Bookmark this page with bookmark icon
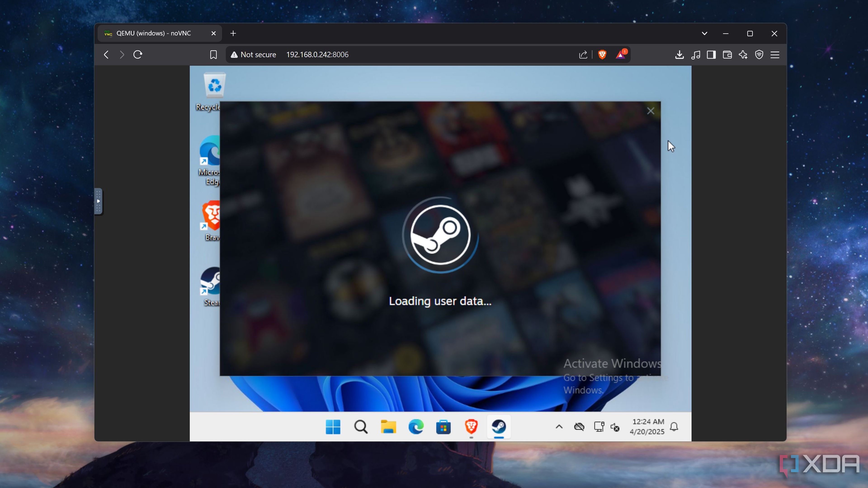Screen dimensions: 868x488 213,54
